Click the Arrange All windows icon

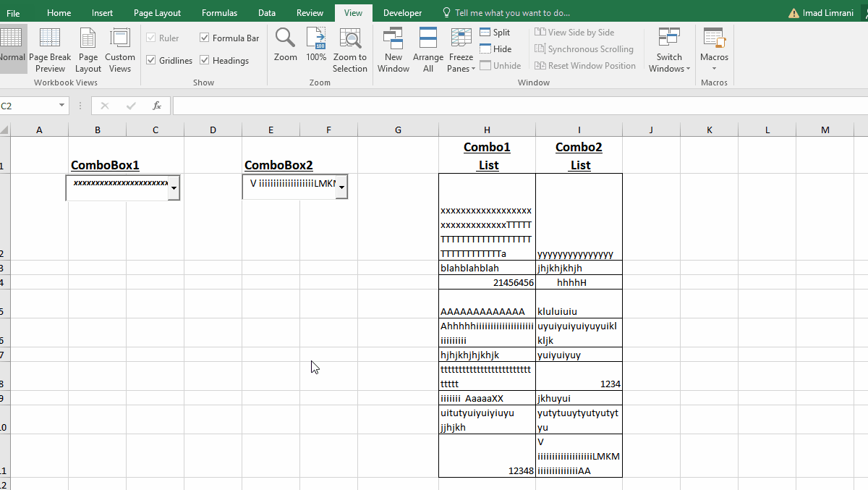click(427, 46)
